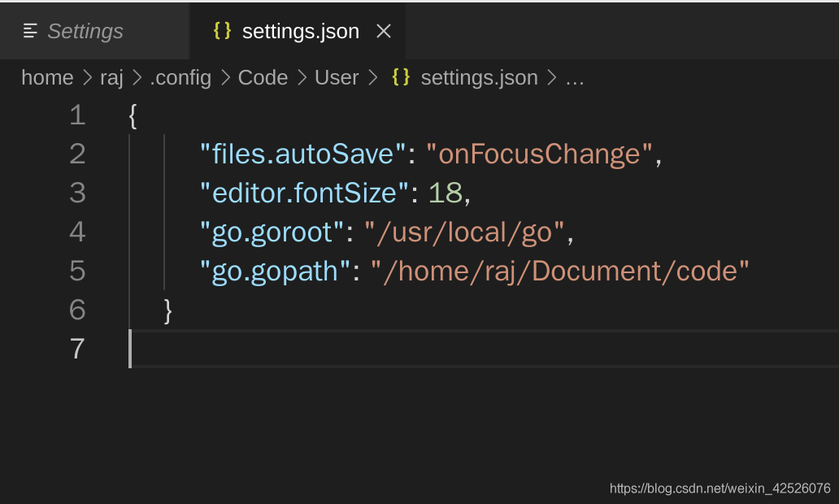Click the font size value 18

point(445,193)
